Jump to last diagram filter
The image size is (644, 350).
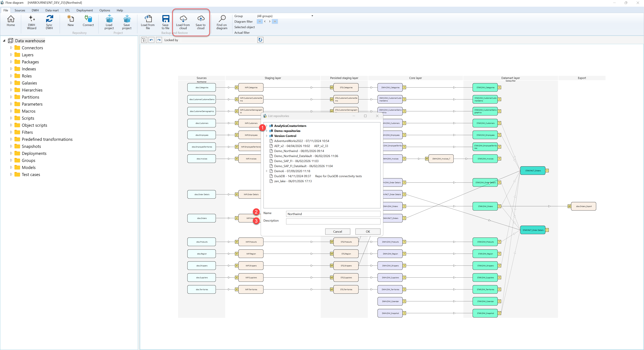(x=275, y=21)
